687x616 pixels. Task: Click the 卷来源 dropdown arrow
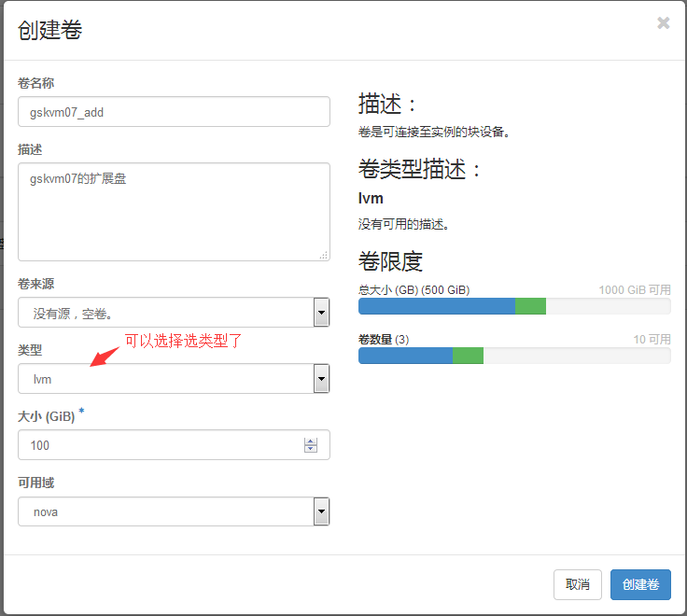click(x=321, y=313)
